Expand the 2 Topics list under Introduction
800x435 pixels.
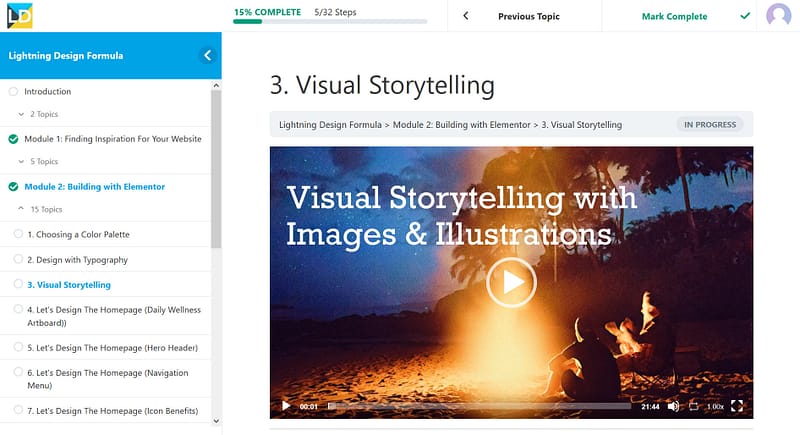click(x=38, y=114)
